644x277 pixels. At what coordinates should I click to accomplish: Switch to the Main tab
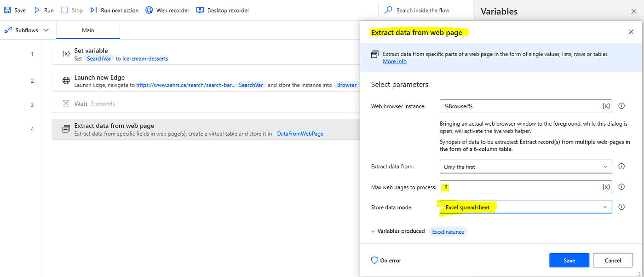tap(87, 30)
